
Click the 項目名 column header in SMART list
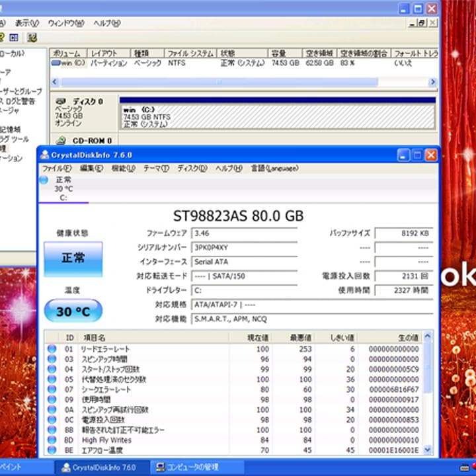point(154,337)
